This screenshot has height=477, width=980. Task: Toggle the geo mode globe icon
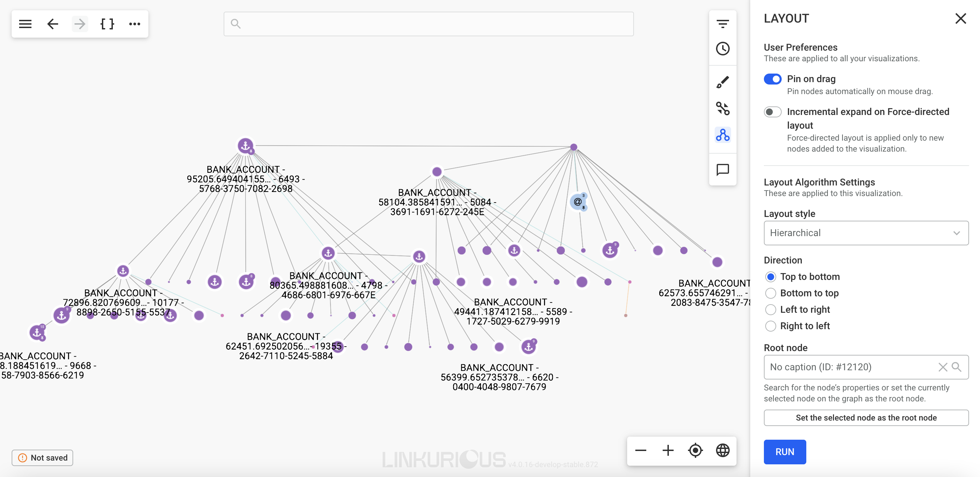(722, 450)
